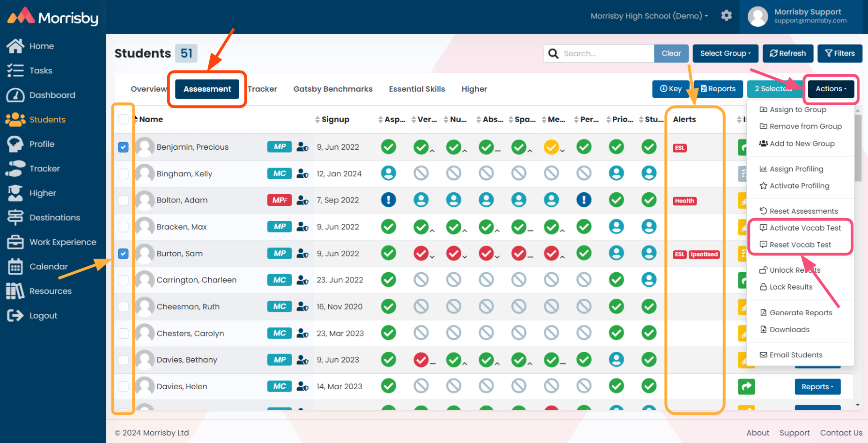Open Resources in the sidebar

point(39,291)
